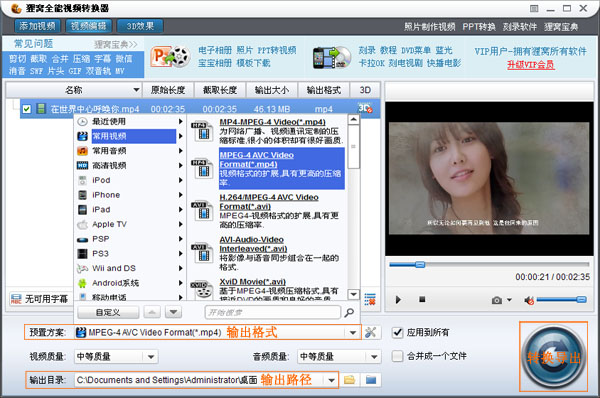Expand the 常用音频 submenu arrow
The height and width of the screenshot is (398, 600).
point(181,151)
